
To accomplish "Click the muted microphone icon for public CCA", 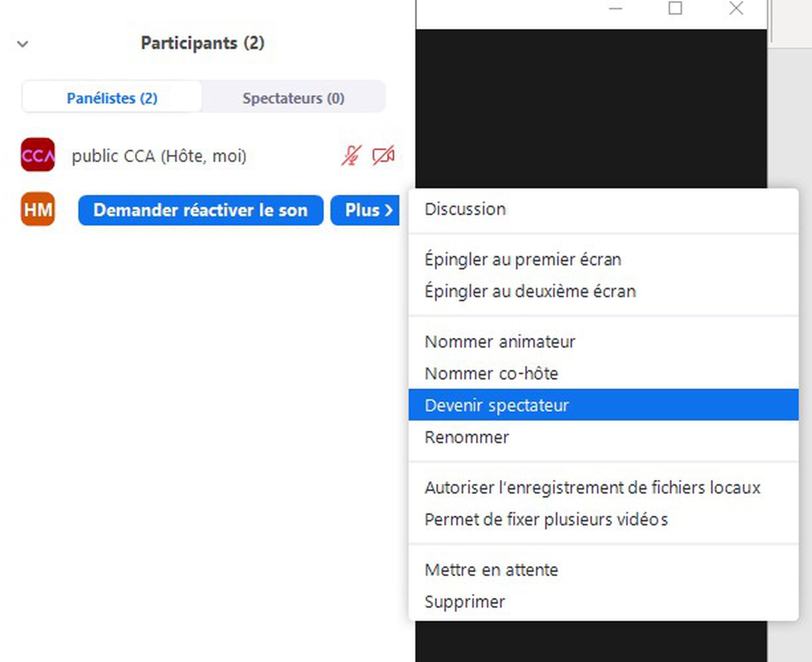I will pyautogui.click(x=351, y=156).
